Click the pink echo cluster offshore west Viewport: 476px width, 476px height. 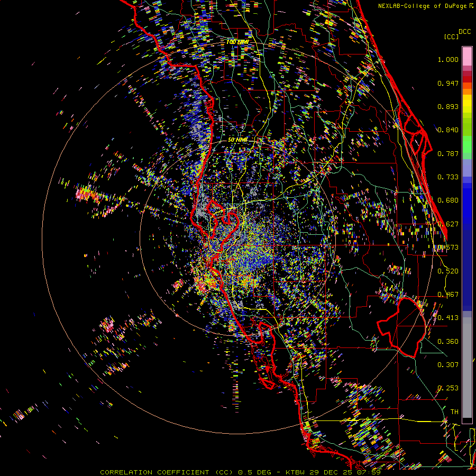(x=87, y=194)
